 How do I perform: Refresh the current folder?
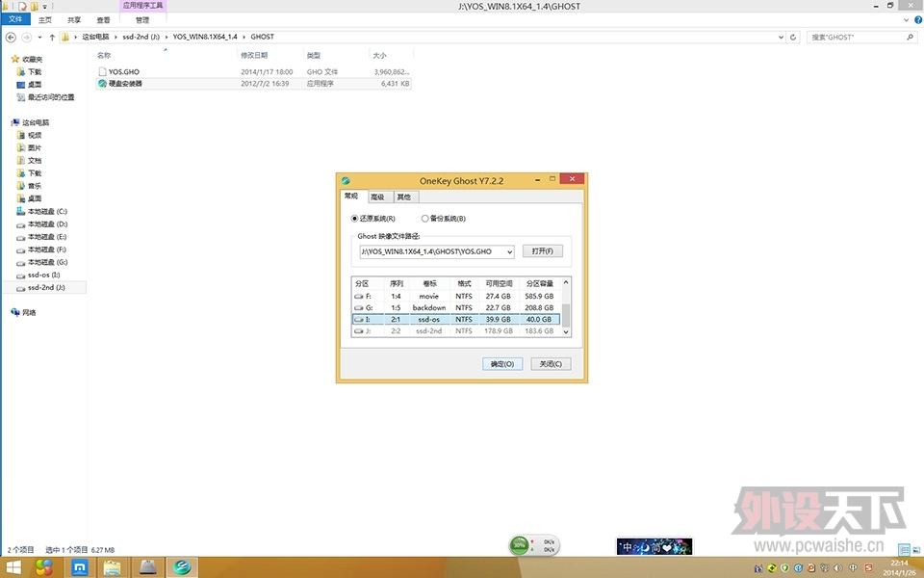[793, 38]
